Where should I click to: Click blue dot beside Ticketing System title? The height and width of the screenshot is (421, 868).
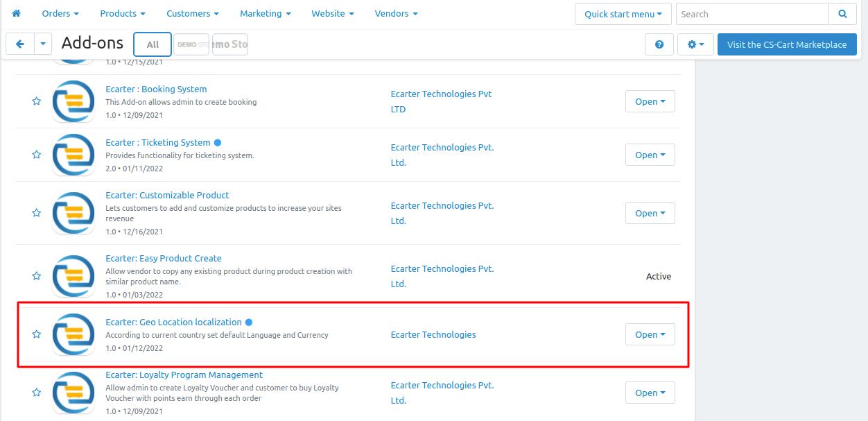pyautogui.click(x=218, y=143)
